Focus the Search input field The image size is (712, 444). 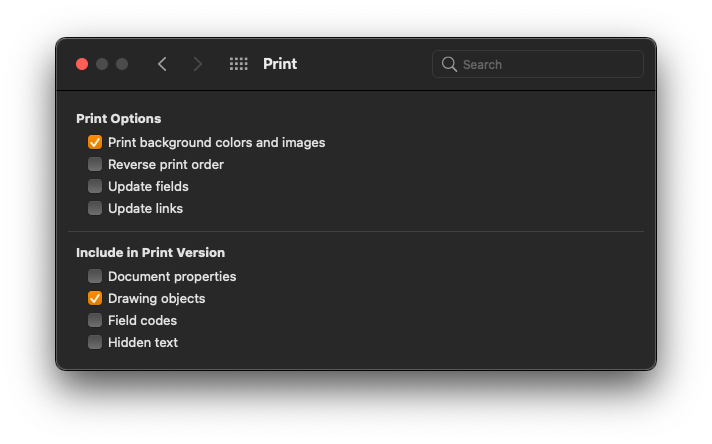(538, 64)
